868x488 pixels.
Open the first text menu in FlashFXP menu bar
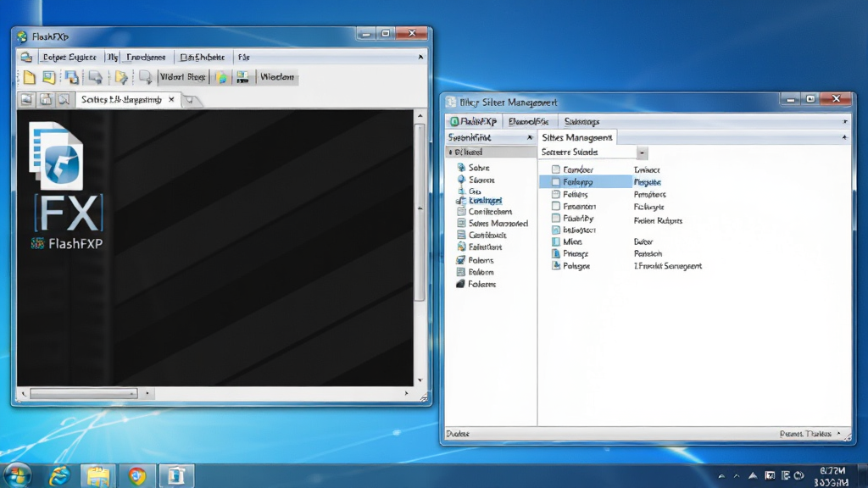(x=70, y=57)
